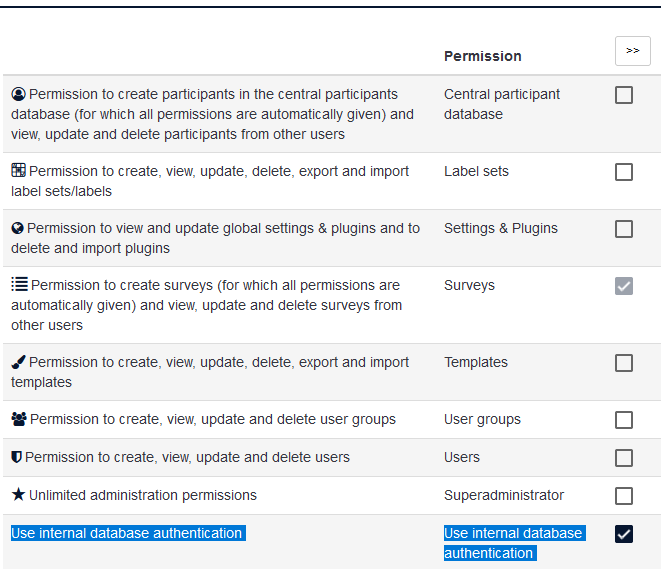This screenshot has width=661, height=569.
Task: Click the globe icon for global settings
Action: (x=17, y=228)
